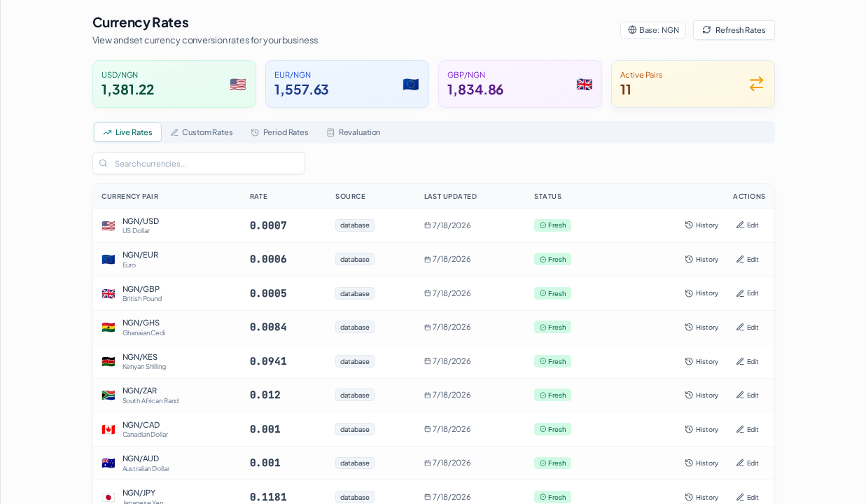Click the Last Updated column header
The height and width of the screenshot is (504, 866).
450,197
